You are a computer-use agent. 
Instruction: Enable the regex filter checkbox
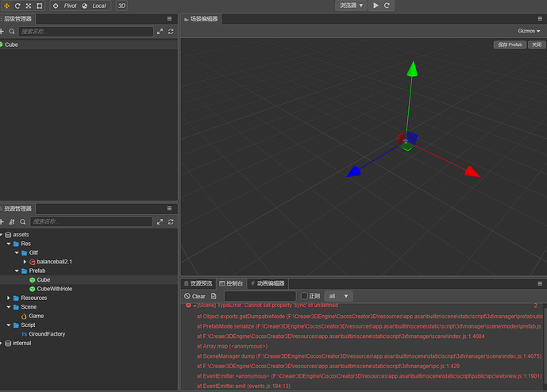pos(304,296)
